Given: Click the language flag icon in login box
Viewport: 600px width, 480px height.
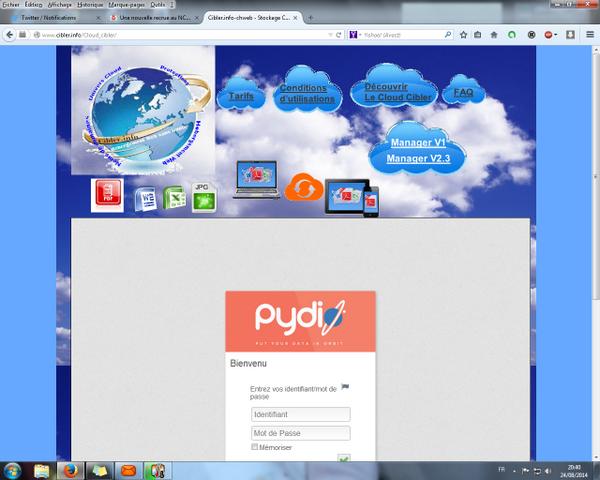Looking at the screenshot, I should click(x=345, y=387).
